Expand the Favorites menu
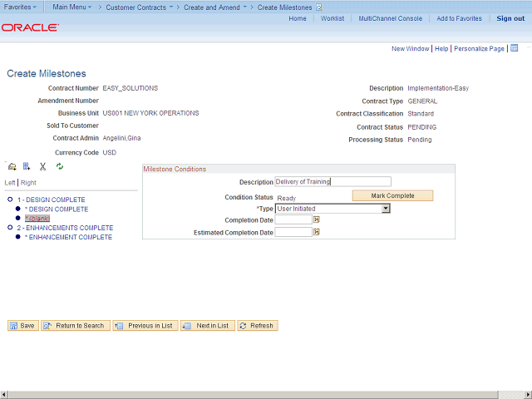Image resolution: width=532 pixels, height=399 pixels. click(20, 7)
